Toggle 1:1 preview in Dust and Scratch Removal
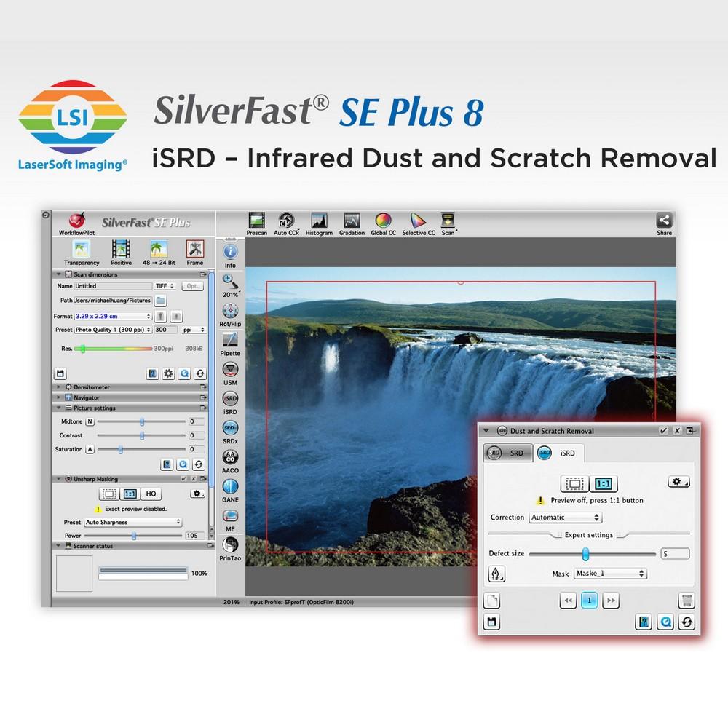The width and height of the screenshot is (728, 717). click(603, 483)
